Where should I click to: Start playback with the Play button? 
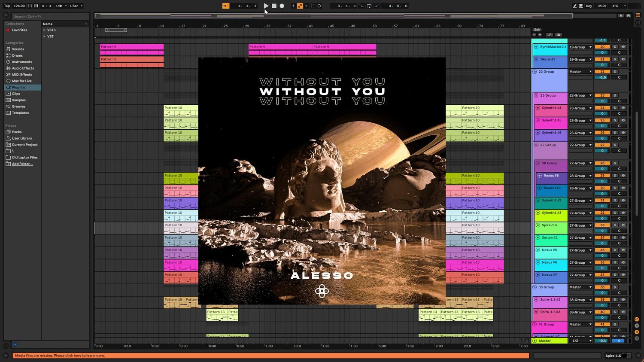point(266,6)
